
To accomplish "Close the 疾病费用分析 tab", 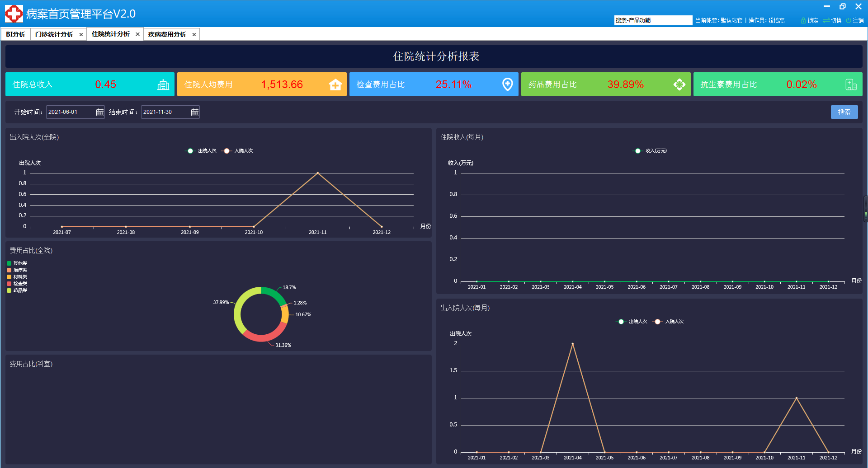I will pos(194,34).
